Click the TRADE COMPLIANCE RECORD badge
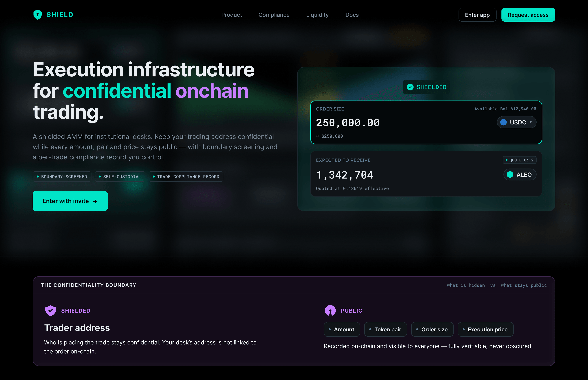Image resolution: width=588 pixels, height=380 pixels. (x=186, y=177)
